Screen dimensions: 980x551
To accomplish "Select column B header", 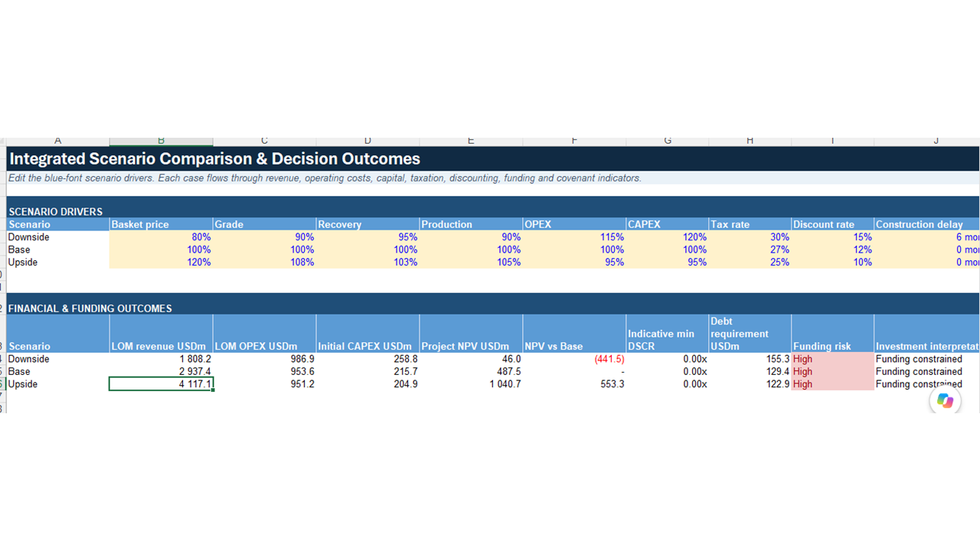I will click(161, 141).
